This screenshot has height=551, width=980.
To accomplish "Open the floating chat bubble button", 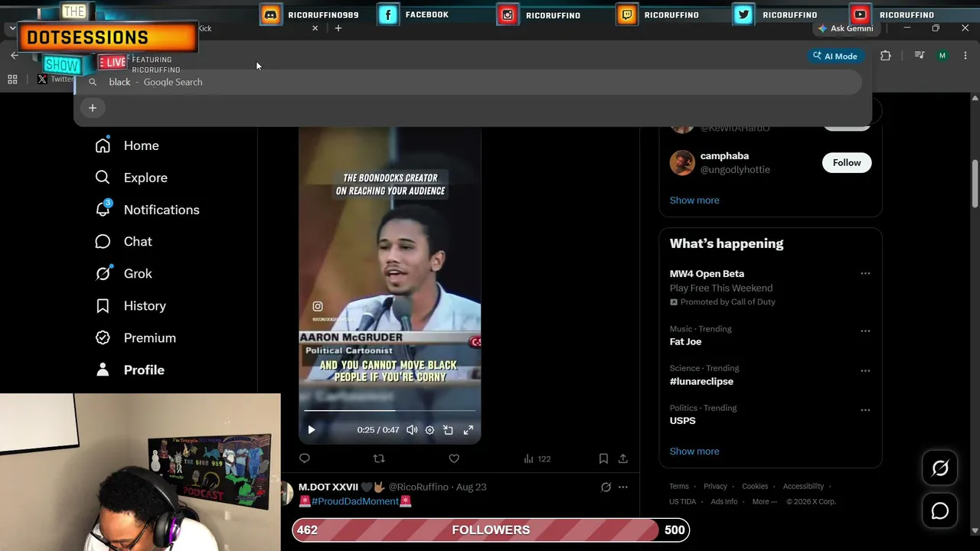I will click(940, 511).
